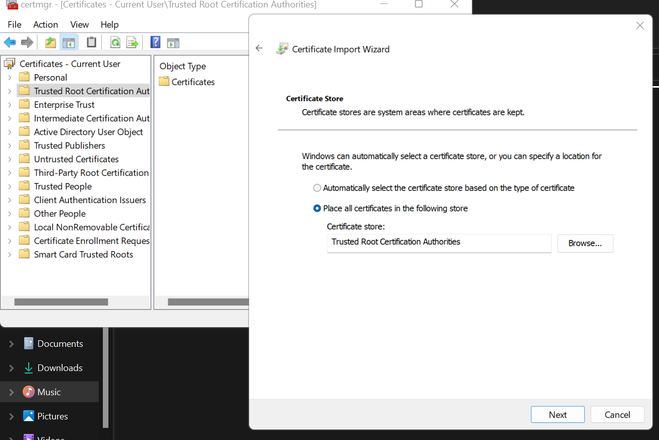Select Place all certificates in the following store

click(x=317, y=208)
